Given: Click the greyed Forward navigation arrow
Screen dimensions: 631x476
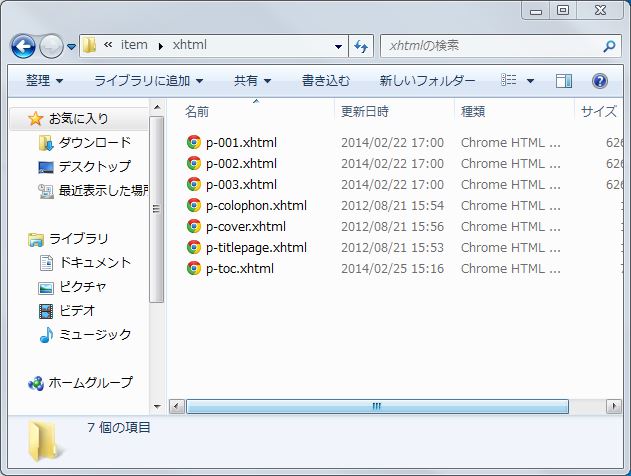Looking at the screenshot, I should pos(51,46).
